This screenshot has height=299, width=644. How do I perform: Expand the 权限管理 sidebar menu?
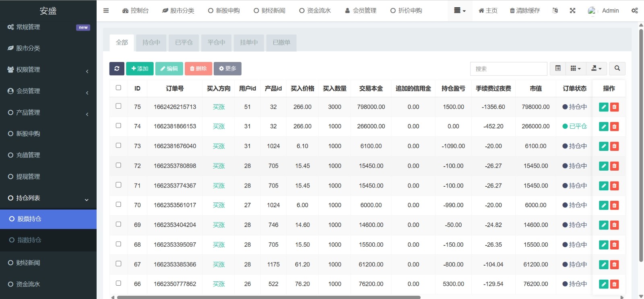[48, 70]
